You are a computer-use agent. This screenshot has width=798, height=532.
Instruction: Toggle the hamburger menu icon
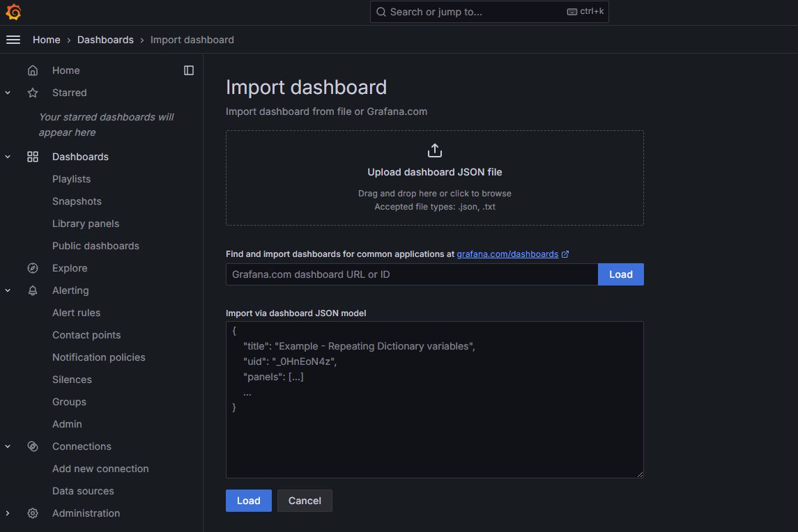tap(13, 40)
